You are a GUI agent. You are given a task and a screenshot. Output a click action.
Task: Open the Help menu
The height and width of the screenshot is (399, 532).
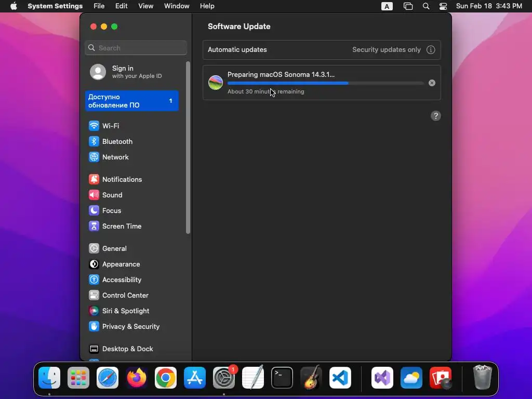207,6
